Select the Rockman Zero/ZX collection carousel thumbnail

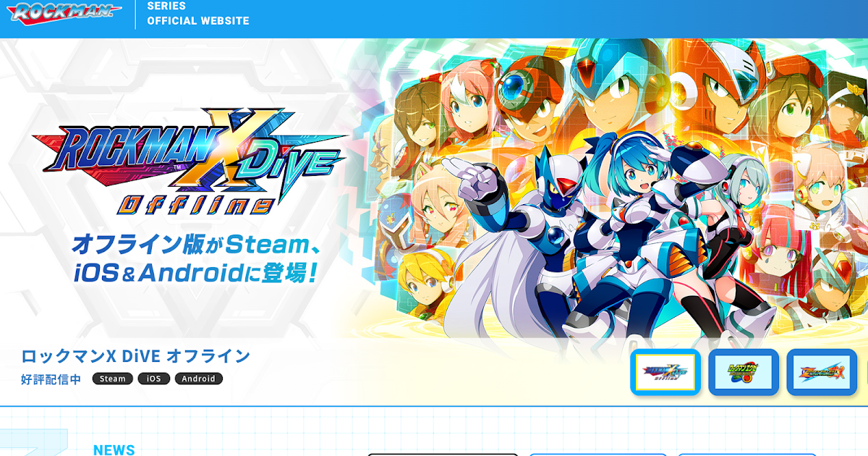click(x=822, y=372)
